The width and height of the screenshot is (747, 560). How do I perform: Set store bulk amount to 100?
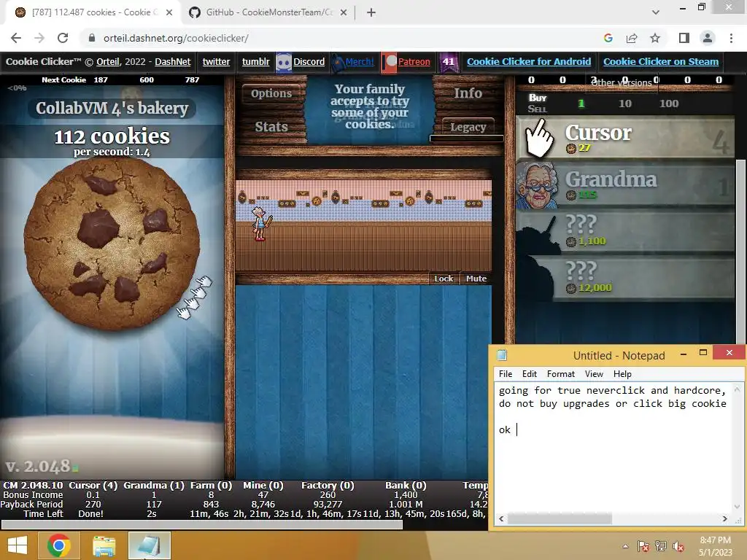669,104
